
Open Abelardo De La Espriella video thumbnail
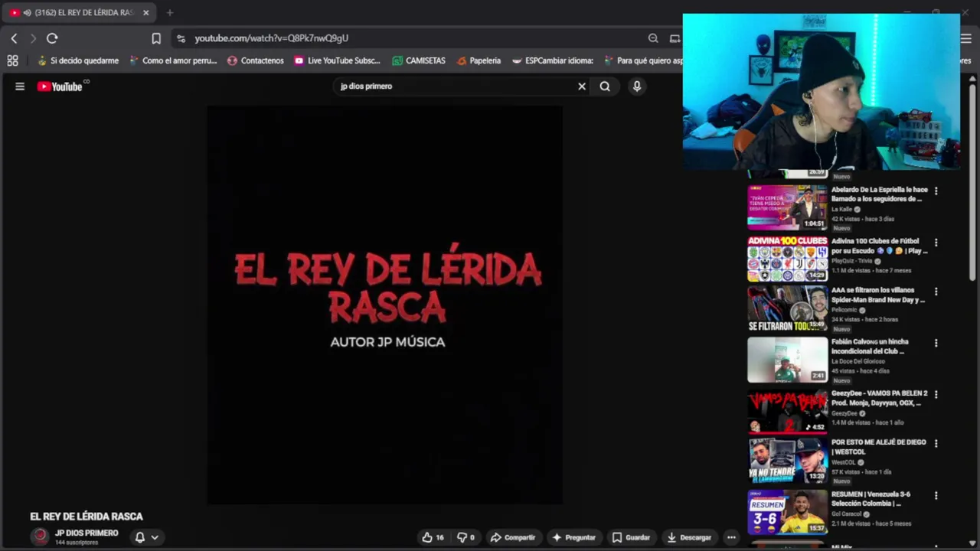point(787,207)
